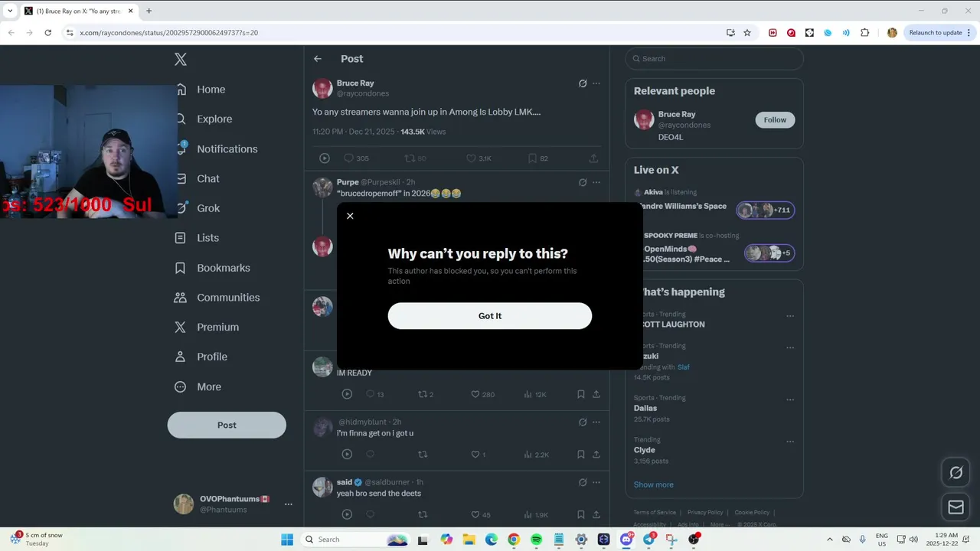The height and width of the screenshot is (551, 980).
Task: Click the More circle icon in the sidebar
Action: pyautogui.click(x=181, y=387)
